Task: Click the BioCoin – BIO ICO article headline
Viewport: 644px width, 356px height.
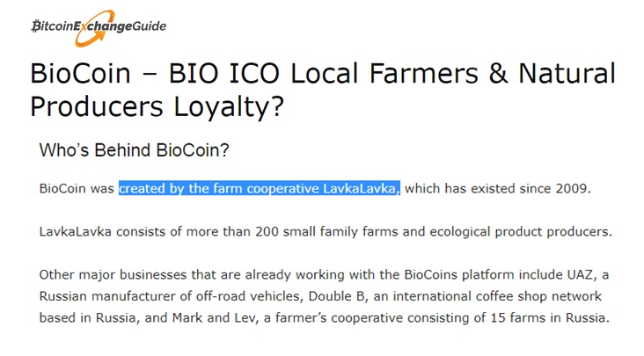Action: (323, 90)
